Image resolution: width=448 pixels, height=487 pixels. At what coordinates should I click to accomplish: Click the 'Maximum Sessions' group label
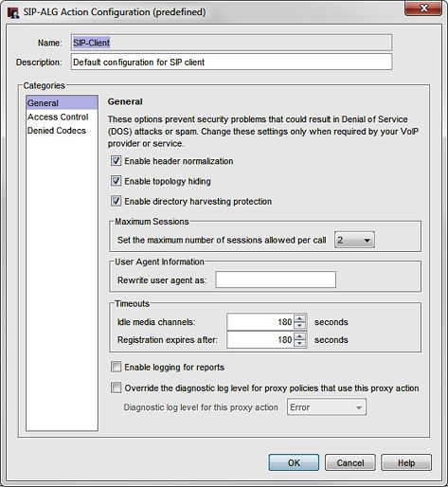(152, 222)
